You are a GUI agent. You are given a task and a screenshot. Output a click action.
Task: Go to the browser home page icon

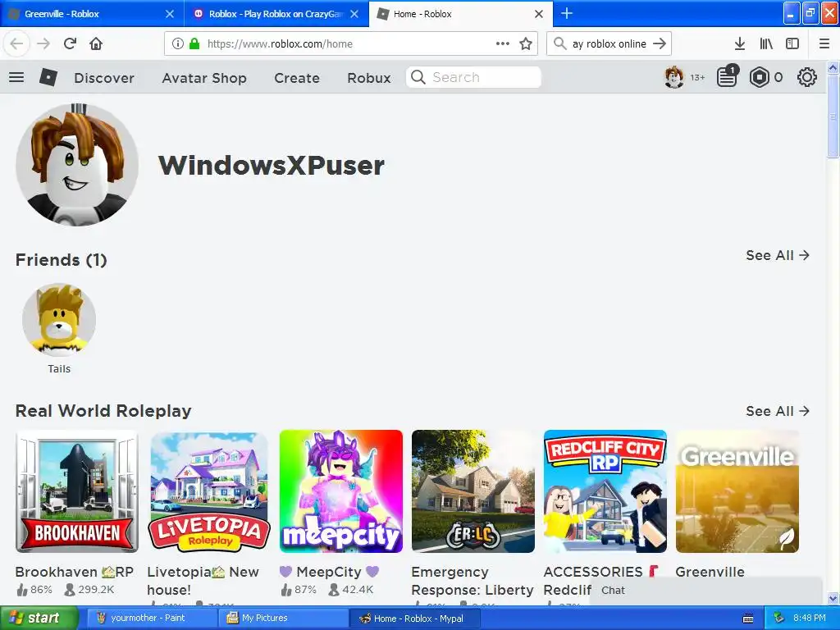(96, 44)
